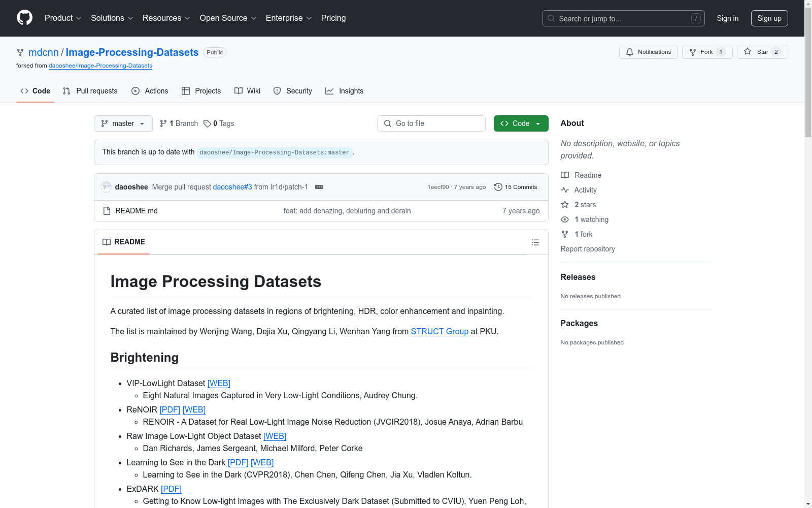Click the book icon next to Readme
The width and height of the screenshot is (812, 508).
click(565, 175)
